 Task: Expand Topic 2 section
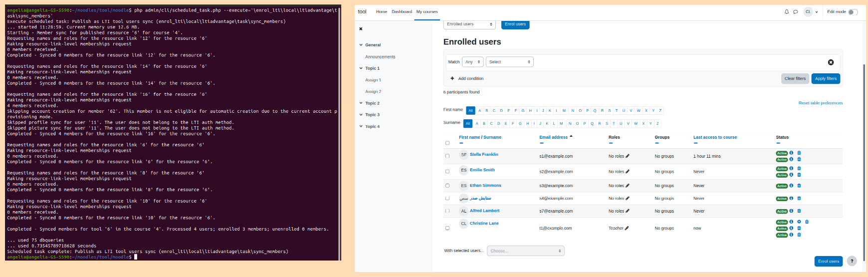point(361,103)
